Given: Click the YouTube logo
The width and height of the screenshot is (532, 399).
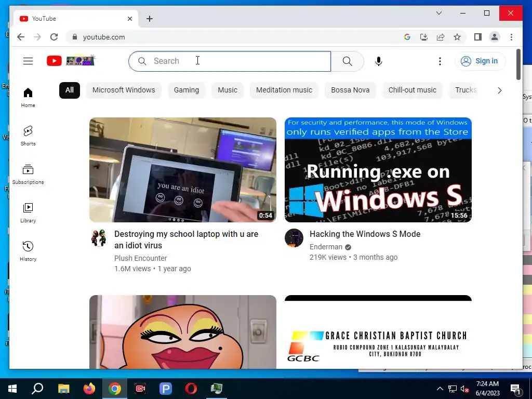Looking at the screenshot, I should tap(71, 61).
